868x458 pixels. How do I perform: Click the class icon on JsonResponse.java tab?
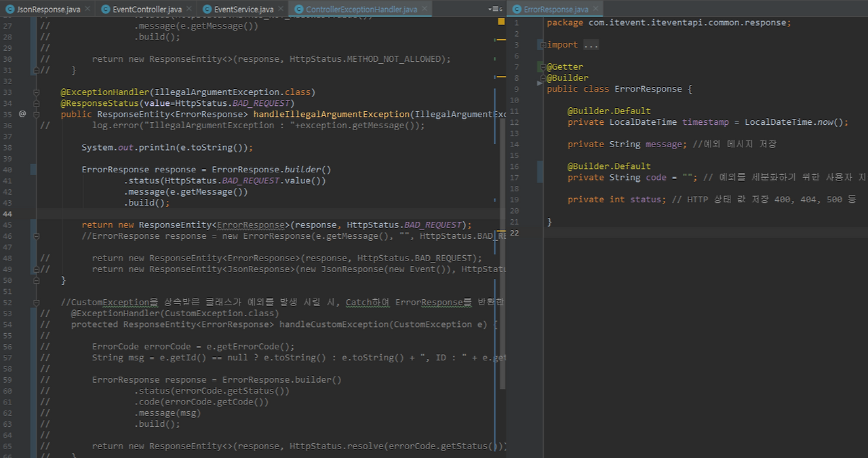(10, 9)
